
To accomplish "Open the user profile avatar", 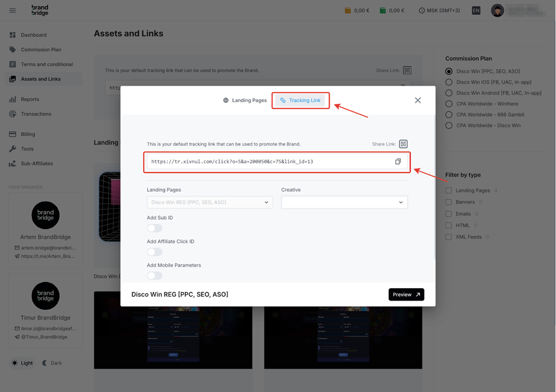I will click(497, 11).
